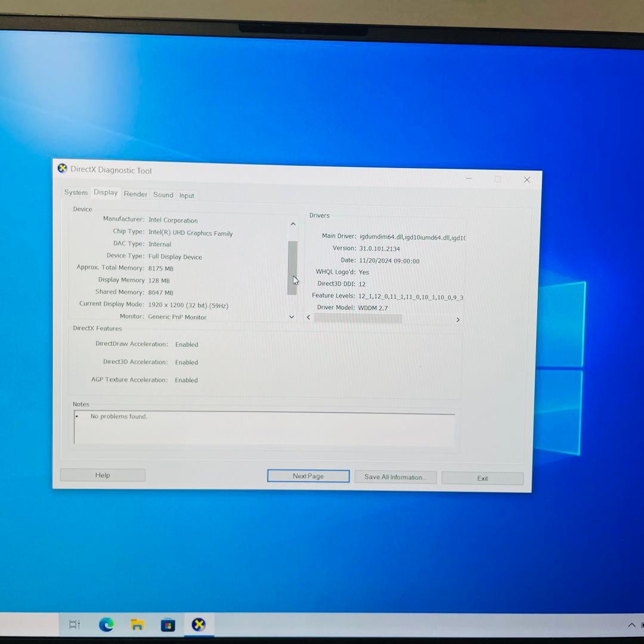Select the DirectX Diagnostic taskbar icon
Image resolution: width=644 pixels, height=644 pixels.
click(x=199, y=625)
